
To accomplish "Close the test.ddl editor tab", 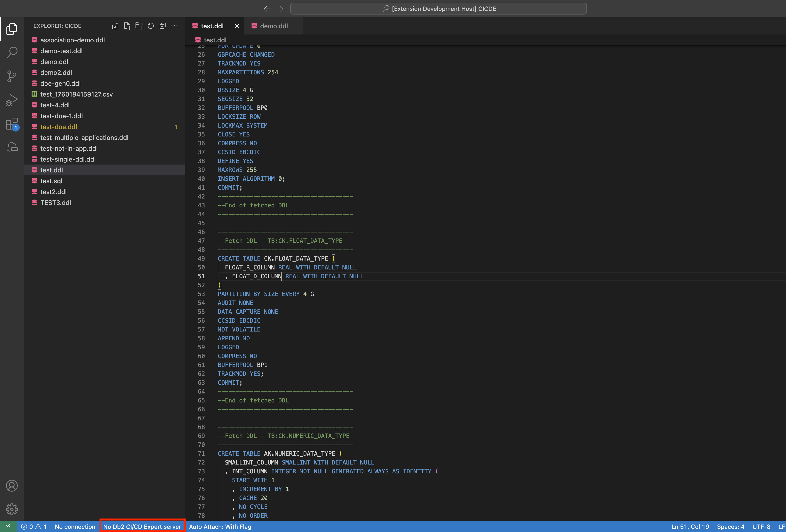I will tap(237, 26).
